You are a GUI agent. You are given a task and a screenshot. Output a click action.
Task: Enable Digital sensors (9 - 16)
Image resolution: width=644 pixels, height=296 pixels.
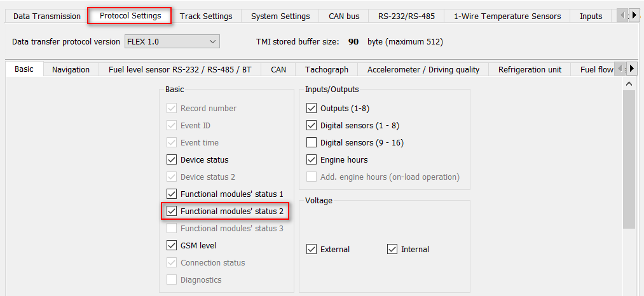(312, 143)
